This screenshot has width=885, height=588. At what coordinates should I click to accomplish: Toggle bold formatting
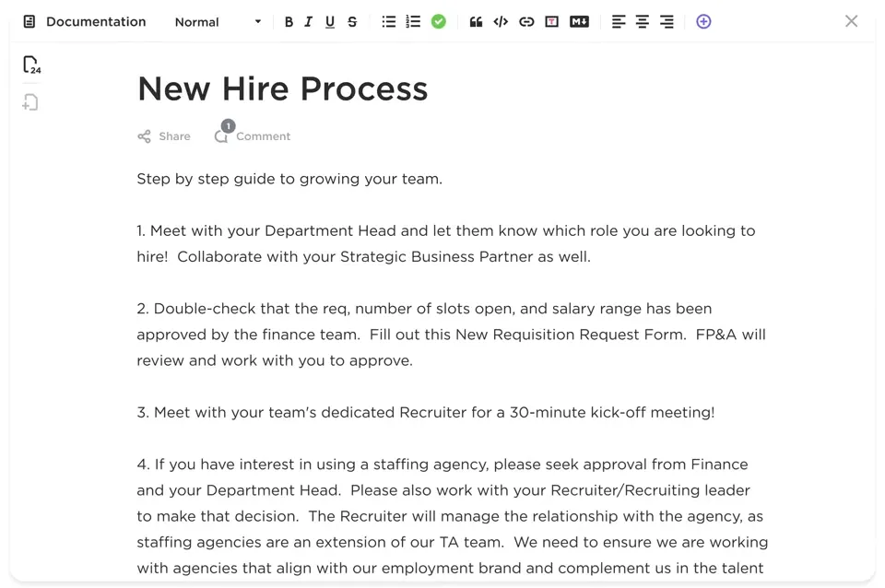point(289,22)
